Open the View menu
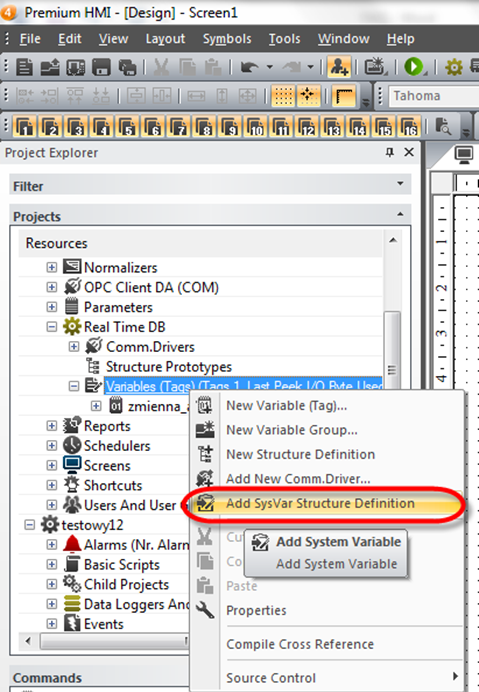Viewport: 479px width, 692px height. (x=113, y=39)
